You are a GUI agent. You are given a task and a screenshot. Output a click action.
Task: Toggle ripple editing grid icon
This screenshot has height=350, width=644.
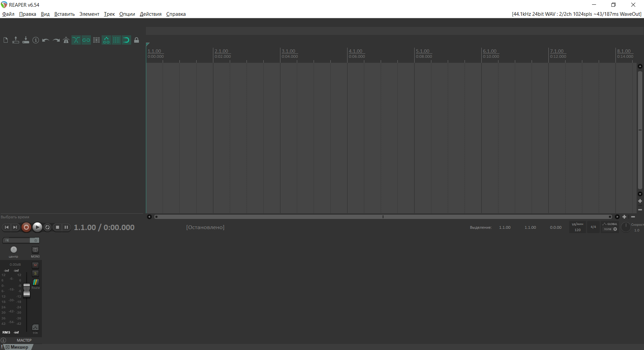(x=96, y=40)
